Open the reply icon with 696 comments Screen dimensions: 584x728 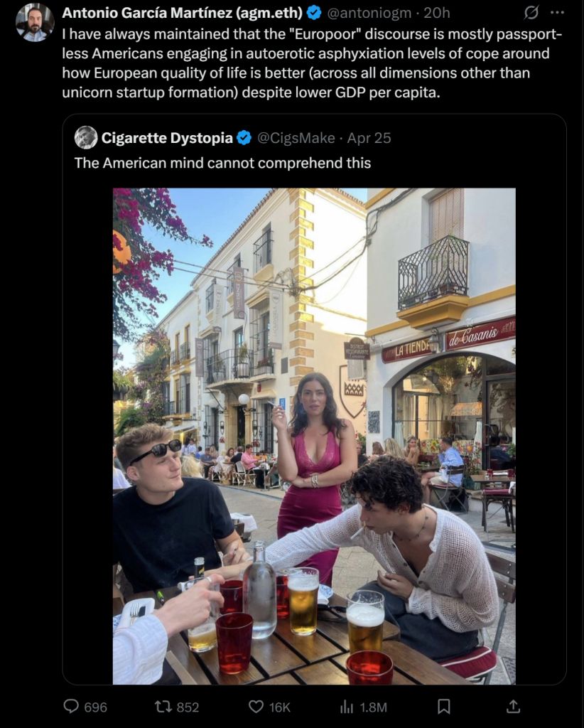[x=71, y=707]
